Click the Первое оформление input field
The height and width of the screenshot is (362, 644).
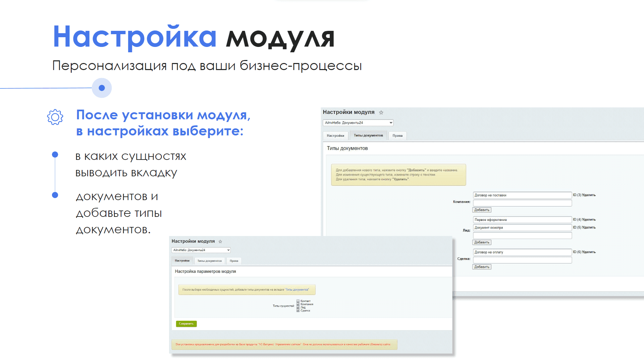[522, 220]
